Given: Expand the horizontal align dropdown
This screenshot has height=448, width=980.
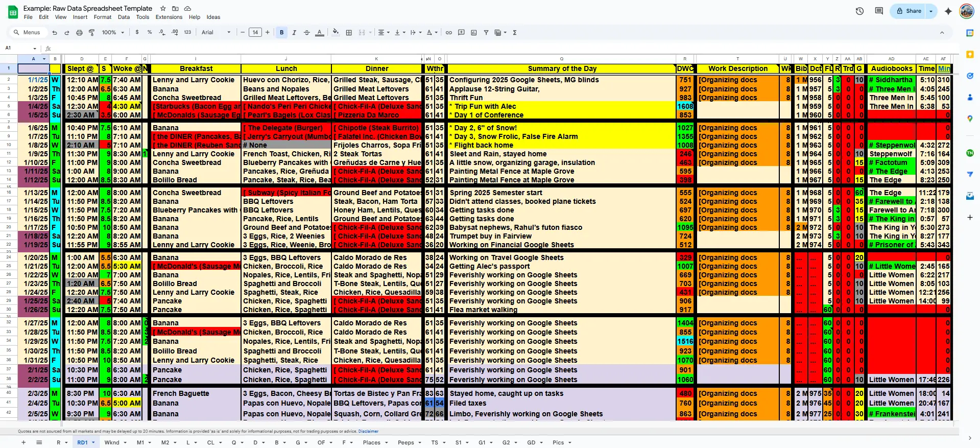Looking at the screenshot, I should (x=384, y=33).
